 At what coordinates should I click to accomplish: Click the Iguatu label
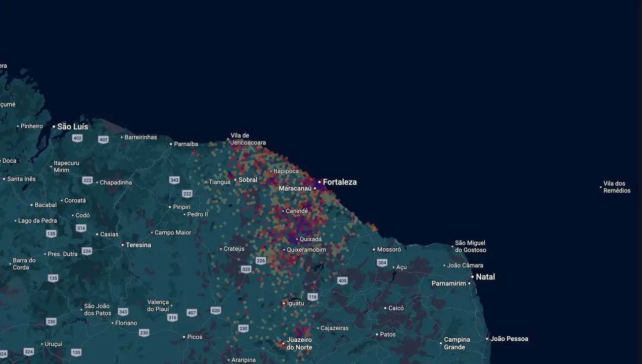point(296,303)
